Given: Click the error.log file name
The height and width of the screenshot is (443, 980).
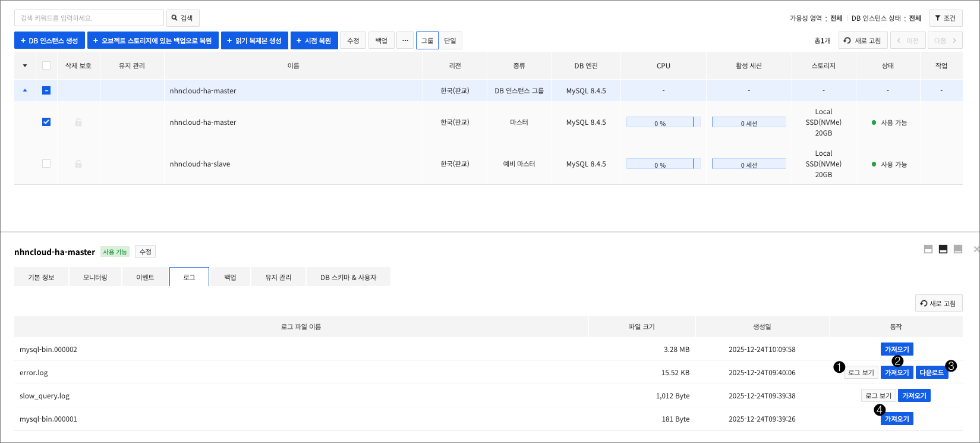Looking at the screenshot, I should [x=34, y=373].
